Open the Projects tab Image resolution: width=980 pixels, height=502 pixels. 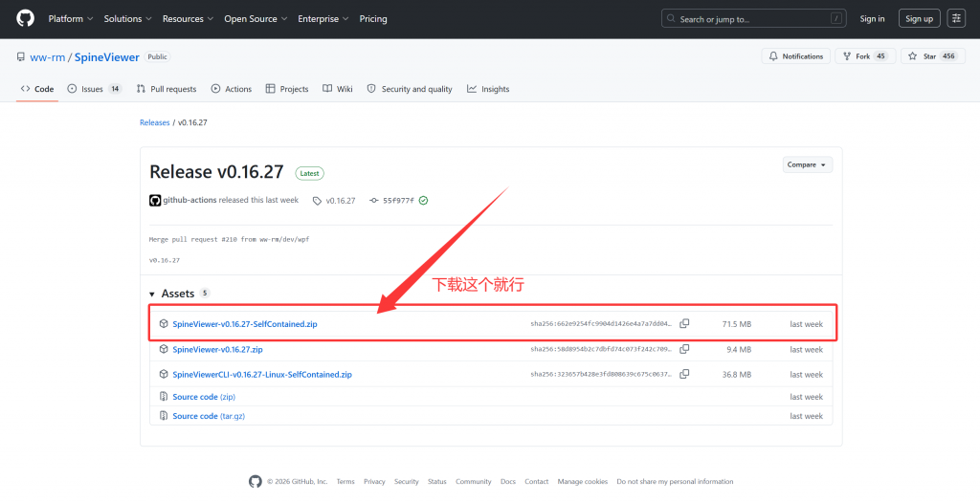point(287,89)
